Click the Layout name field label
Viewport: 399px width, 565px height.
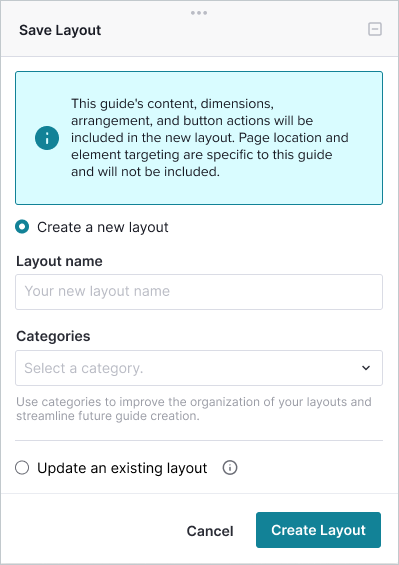[x=59, y=261]
